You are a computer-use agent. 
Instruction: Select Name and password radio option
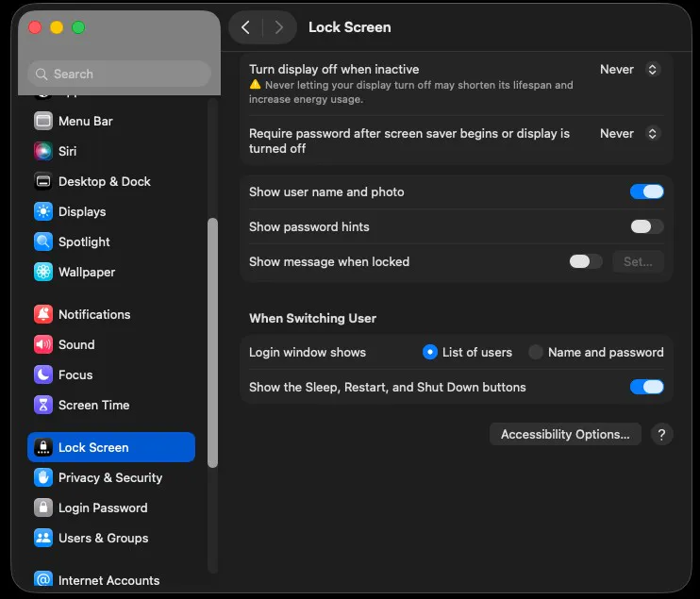pyautogui.click(x=536, y=352)
